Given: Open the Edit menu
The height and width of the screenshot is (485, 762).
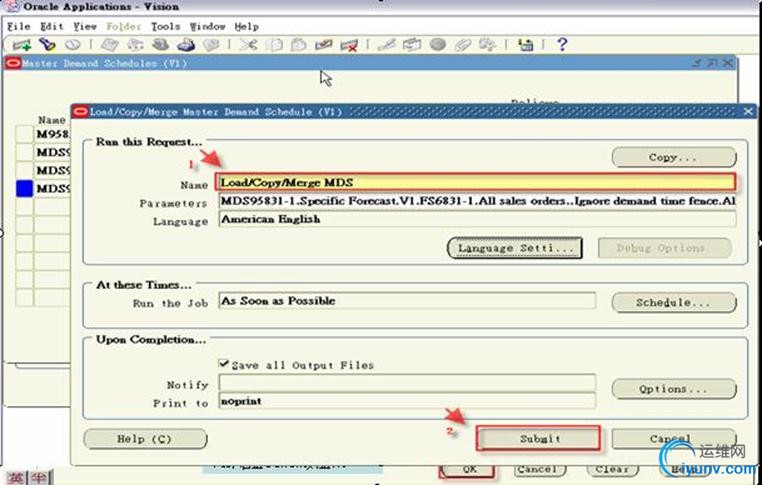Looking at the screenshot, I should pyautogui.click(x=52, y=26).
